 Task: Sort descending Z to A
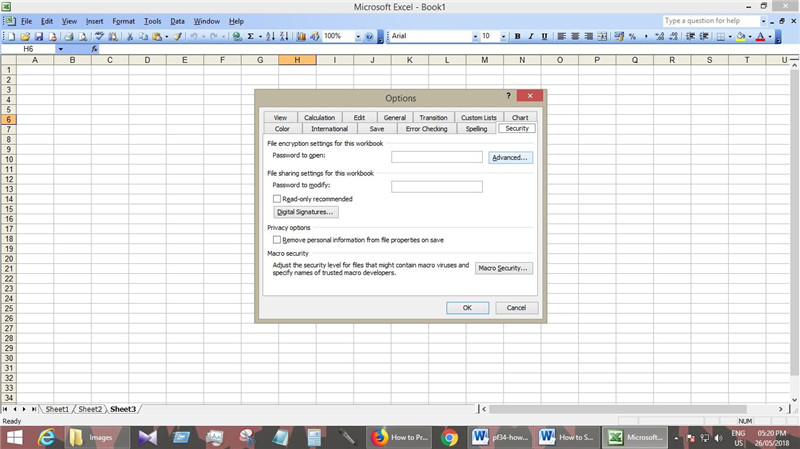284,36
